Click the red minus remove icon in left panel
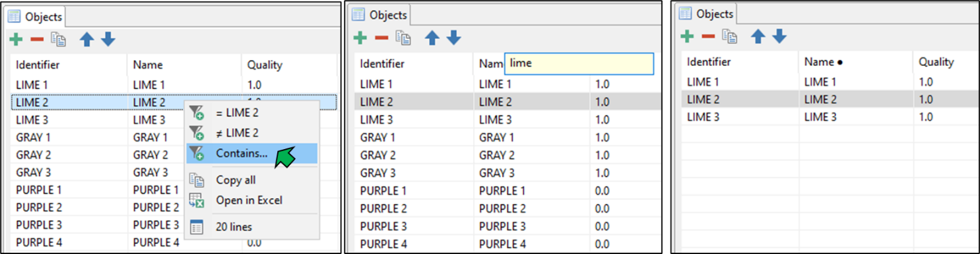980x254 pixels. (x=37, y=40)
